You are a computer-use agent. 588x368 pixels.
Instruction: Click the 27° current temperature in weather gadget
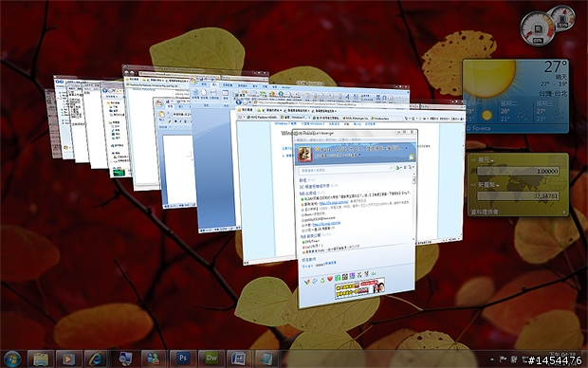click(555, 66)
